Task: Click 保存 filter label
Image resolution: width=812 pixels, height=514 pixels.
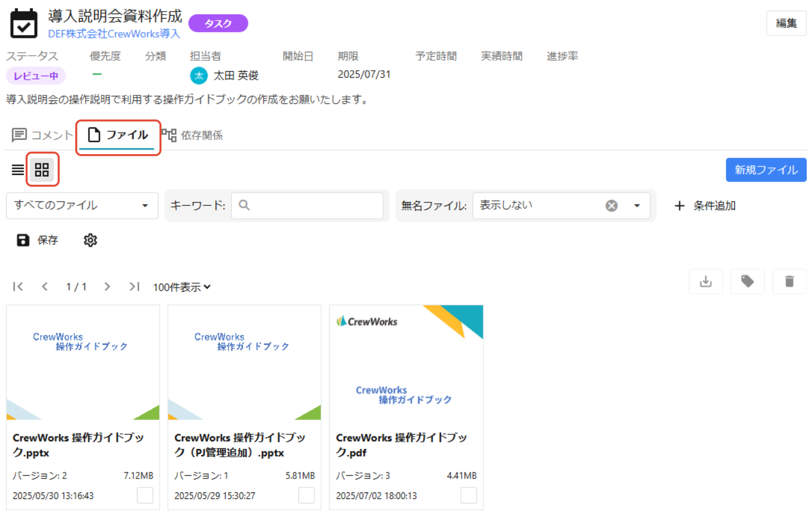Action: 48,240
